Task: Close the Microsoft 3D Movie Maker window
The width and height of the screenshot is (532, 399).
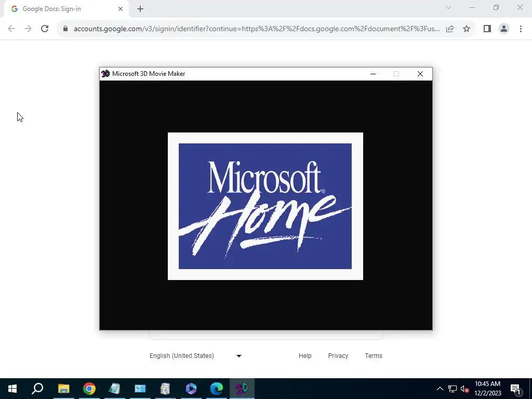Action: point(420,74)
